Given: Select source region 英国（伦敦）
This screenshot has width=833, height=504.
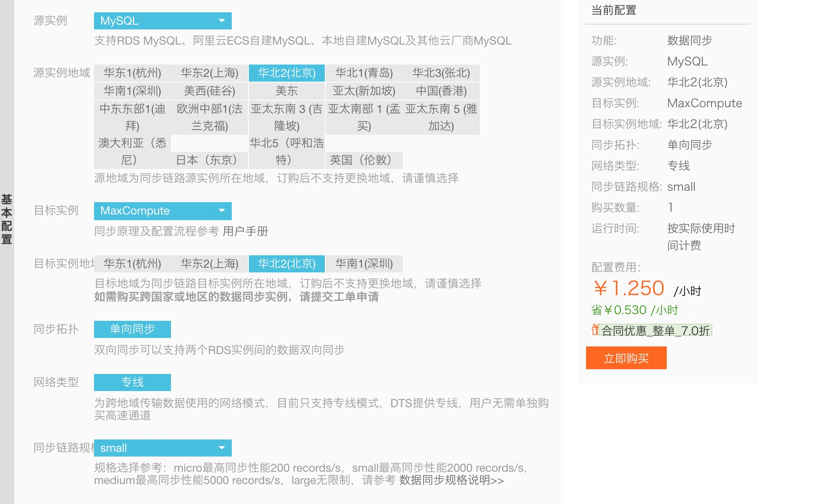Looking at the screenshot, I should coord(364,160).
